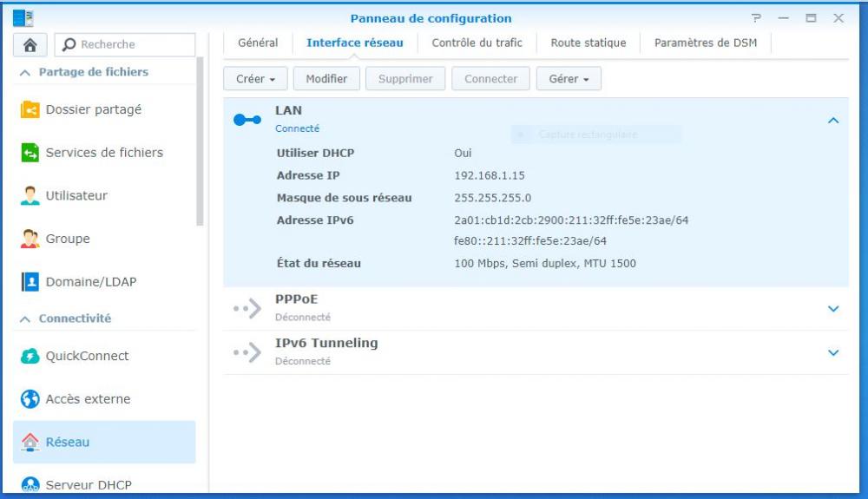Viewport: 868px width, 499px height.
Task: Select Groupe in the sidebar
Action: click(104, 239)
